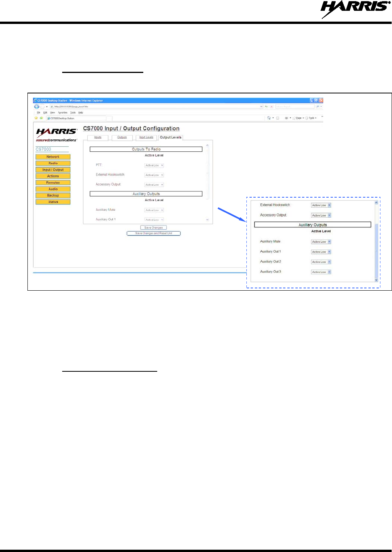
Task: Click the Radio sidebar button
Action: pos(53,163)
